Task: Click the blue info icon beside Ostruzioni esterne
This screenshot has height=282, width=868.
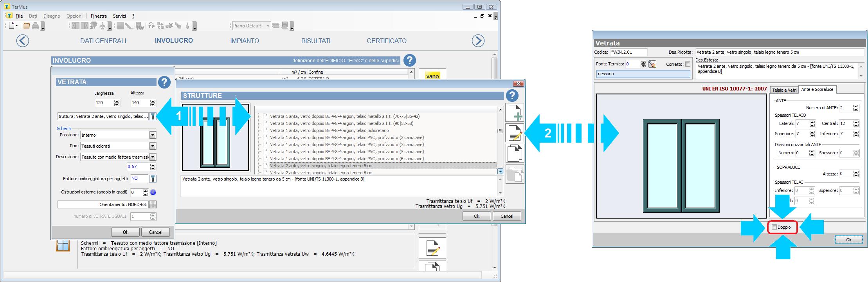Action: 153,192
